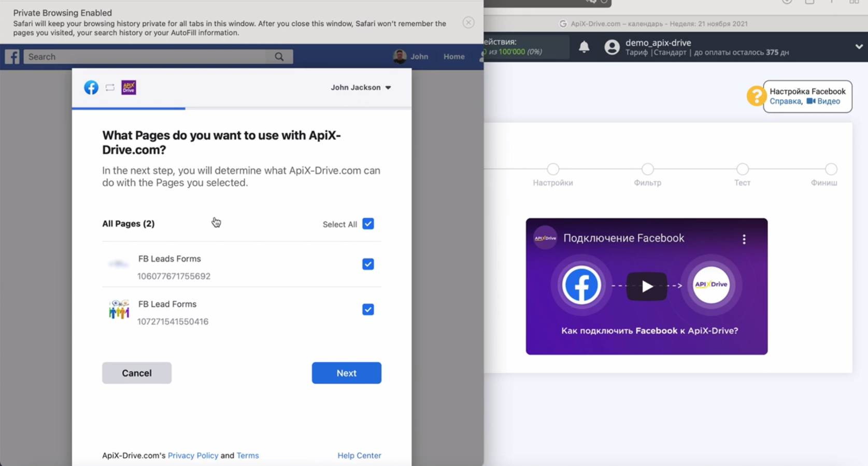The image size is (868, 466).
Task: Toggle the Select All checkbox
Action: click(x=368, y=224)
